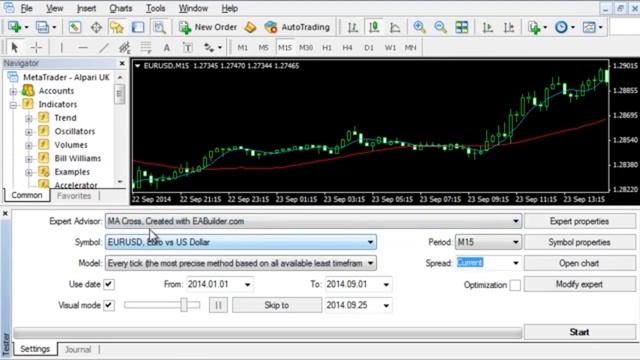640x360 pixels.
Task: Open the Charts menu
Action: click(x=121, y=8)
